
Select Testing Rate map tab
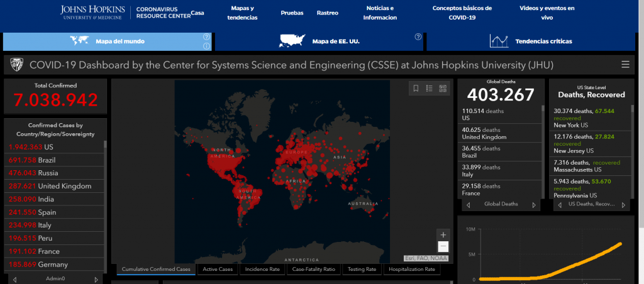[362, 269]
